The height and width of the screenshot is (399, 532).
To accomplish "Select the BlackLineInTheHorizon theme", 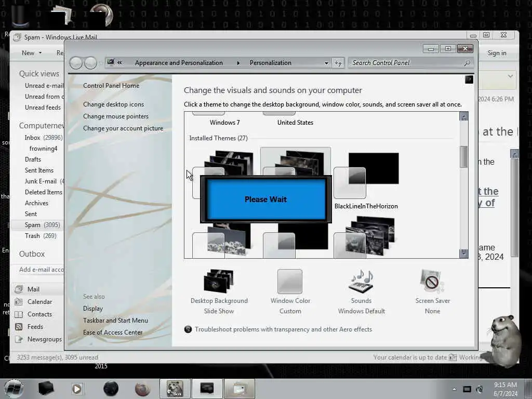I will pos(366,180).
